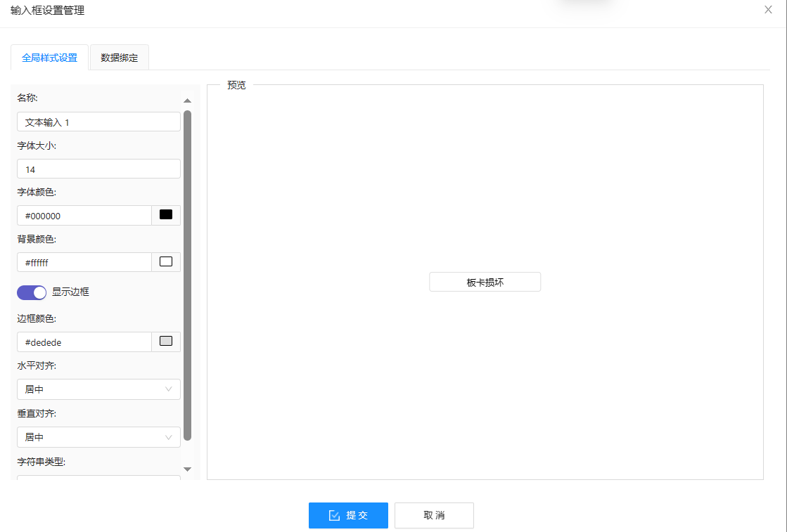
Task: Expand the 垂直对齐 dropdown
Action: point(98,436)
